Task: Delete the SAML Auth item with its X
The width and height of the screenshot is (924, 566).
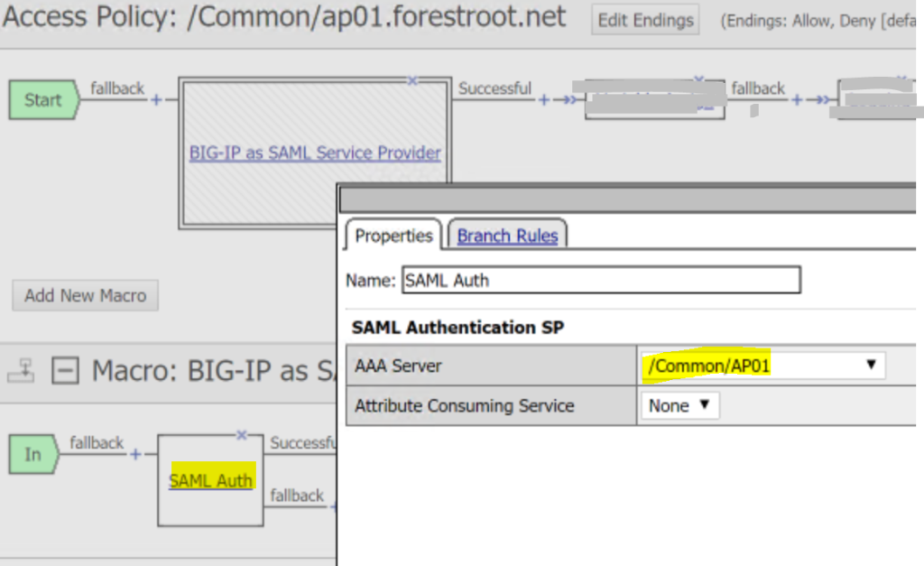Action: [242, 435]
